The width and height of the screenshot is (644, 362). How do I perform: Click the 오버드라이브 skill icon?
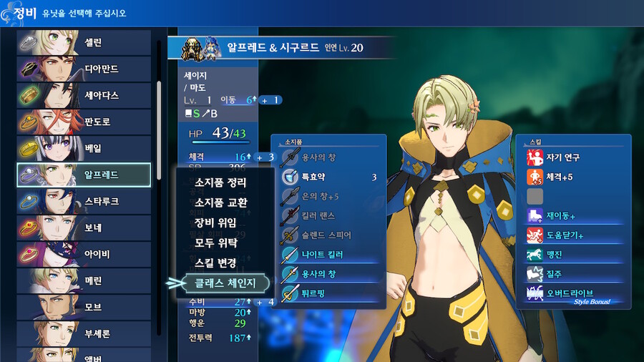535,293
